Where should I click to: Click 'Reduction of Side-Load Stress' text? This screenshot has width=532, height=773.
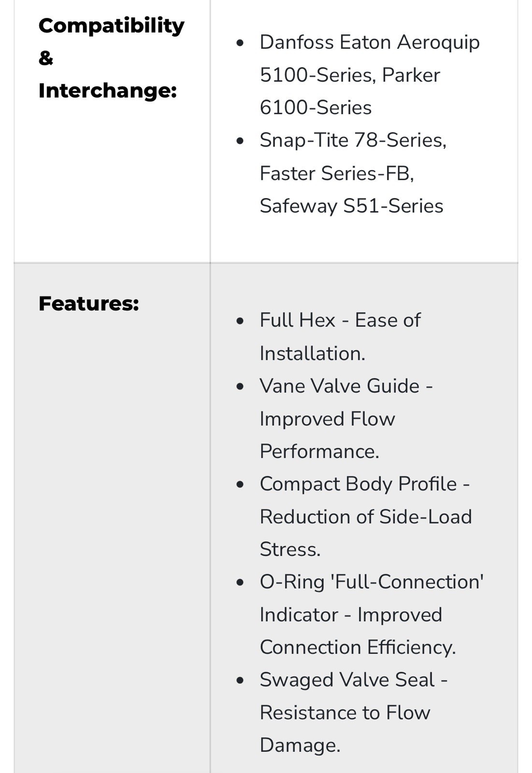coord(366,533)
